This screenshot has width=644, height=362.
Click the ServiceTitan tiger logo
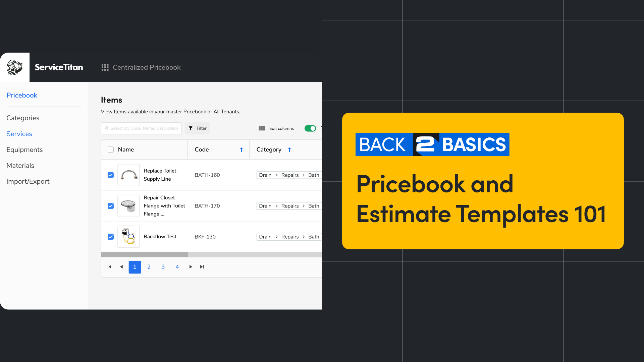(15, 67)
